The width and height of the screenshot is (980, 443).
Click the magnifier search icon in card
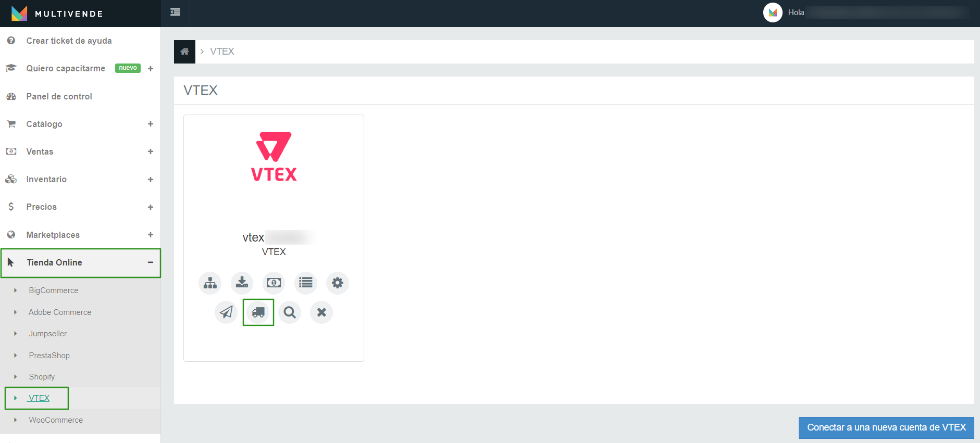click(290, 312)
